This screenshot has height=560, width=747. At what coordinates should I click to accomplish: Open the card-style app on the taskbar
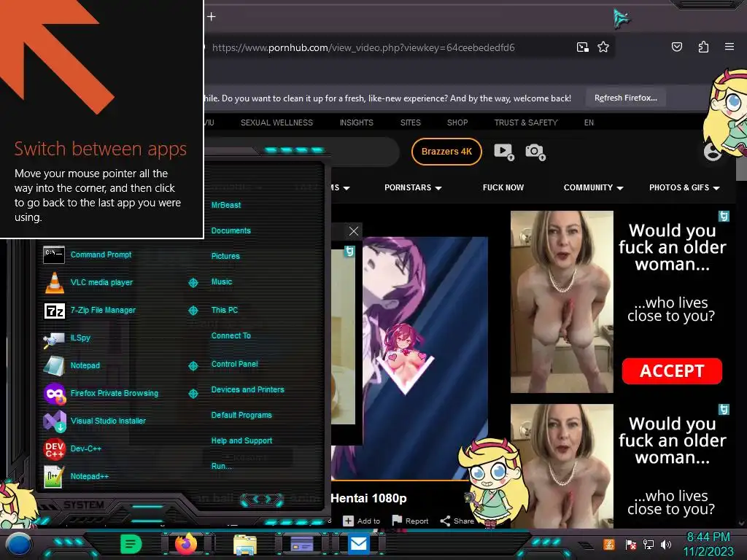[301, 544]
